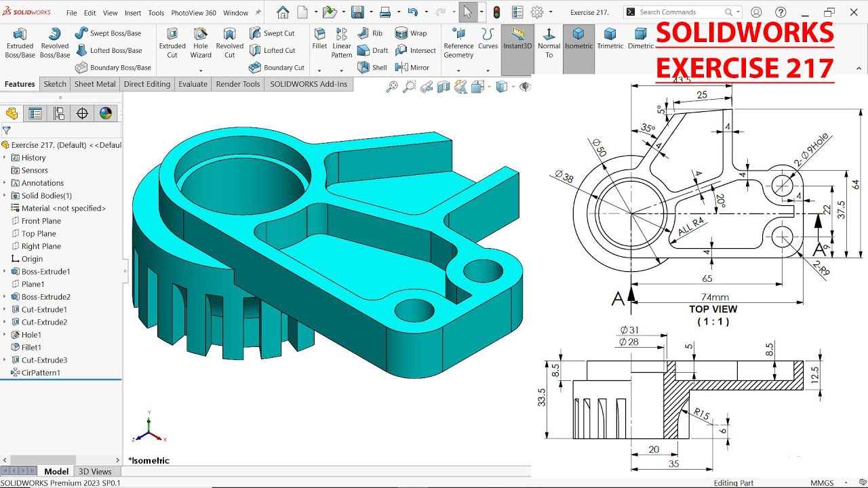Open the Hole Wizard tool
This screenshot has height=488, width=868.
pyautogui.click(x=201, y=43)
